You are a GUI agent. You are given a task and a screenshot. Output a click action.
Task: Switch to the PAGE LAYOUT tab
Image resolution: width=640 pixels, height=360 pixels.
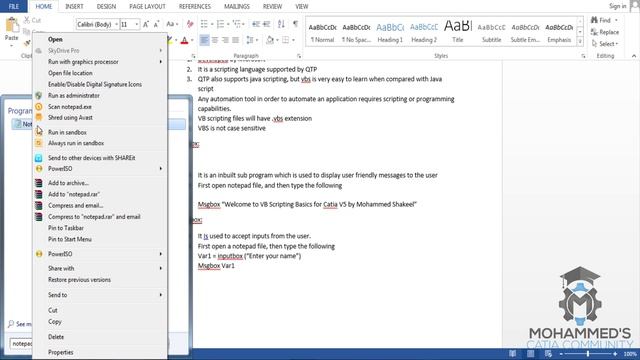(147, 7)
